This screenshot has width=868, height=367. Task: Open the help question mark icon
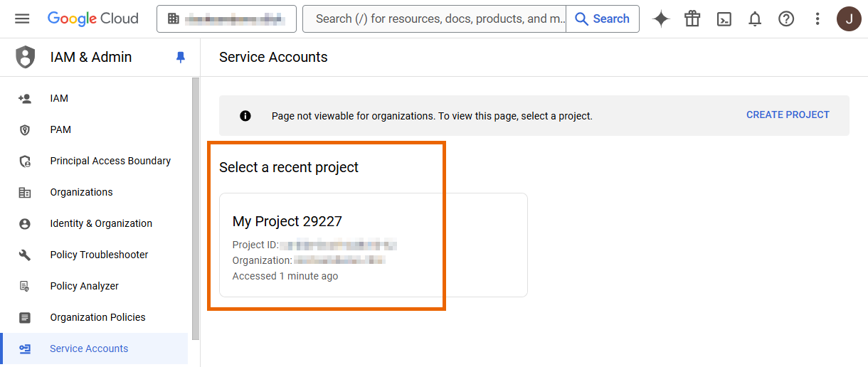(x=786, y=19)
